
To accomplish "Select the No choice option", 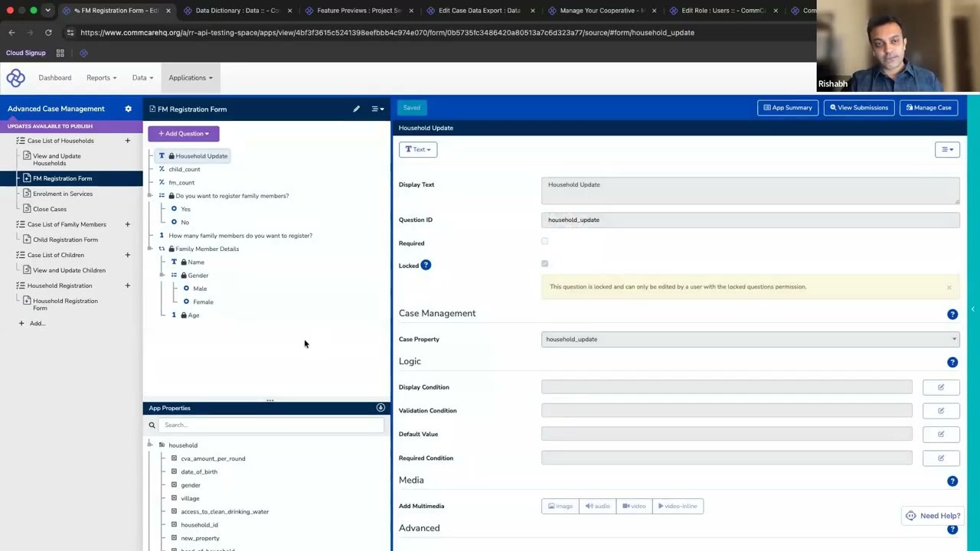I will point(185,222).
